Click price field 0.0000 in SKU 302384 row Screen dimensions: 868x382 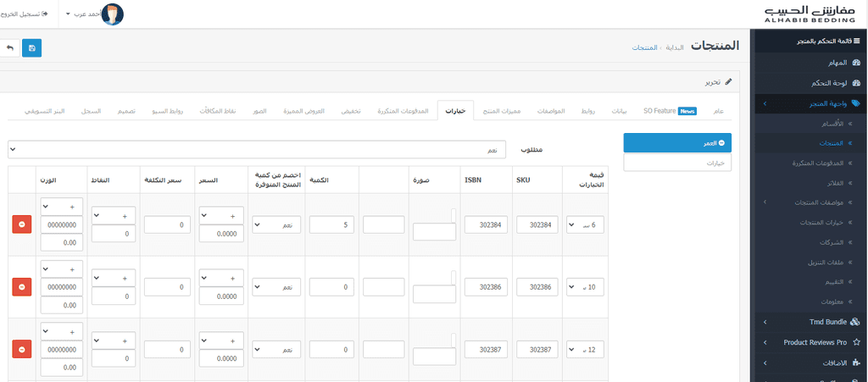pos(221,234)
